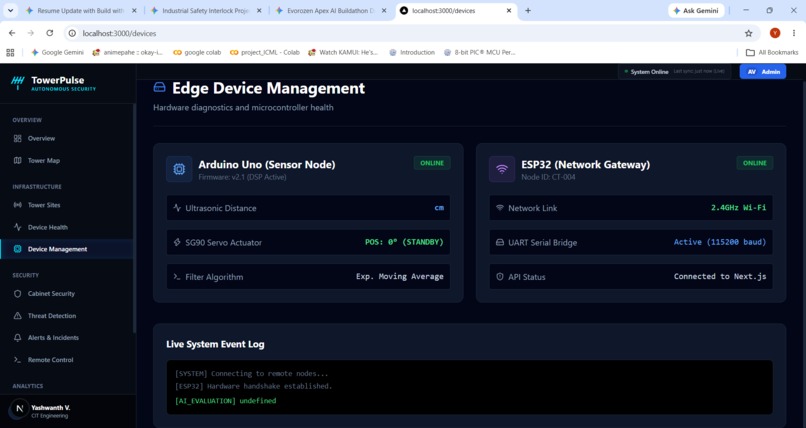Go to Tower Sites
This screenshot has height=428, width=806.
click(67, 205)
